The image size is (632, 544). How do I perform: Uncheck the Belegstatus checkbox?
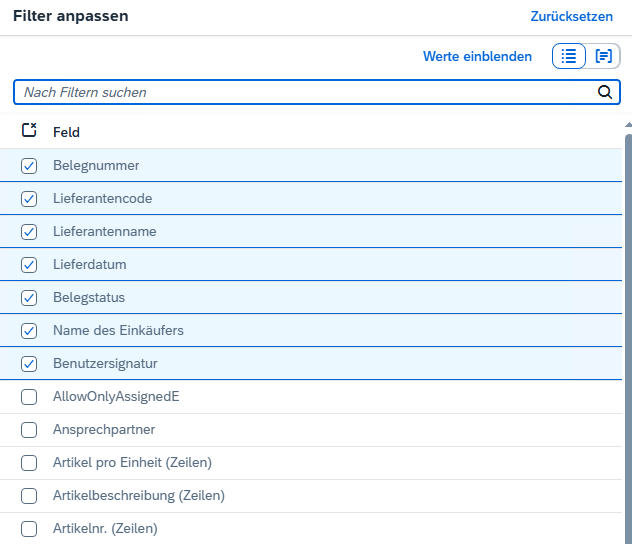coord(29,298)
